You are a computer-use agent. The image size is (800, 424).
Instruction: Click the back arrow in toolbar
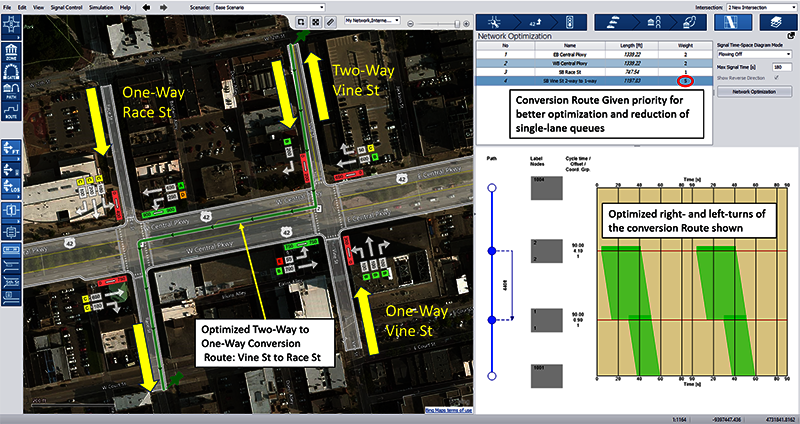(x=147, y=7)
